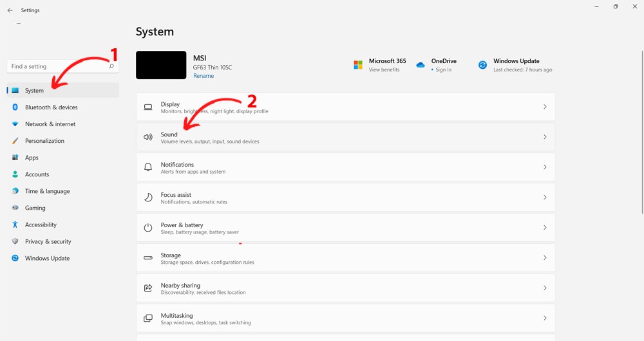Click the Display monitor icon
Image resolution: width=644 pixels, height=341 pixels.
click(148, 107)
